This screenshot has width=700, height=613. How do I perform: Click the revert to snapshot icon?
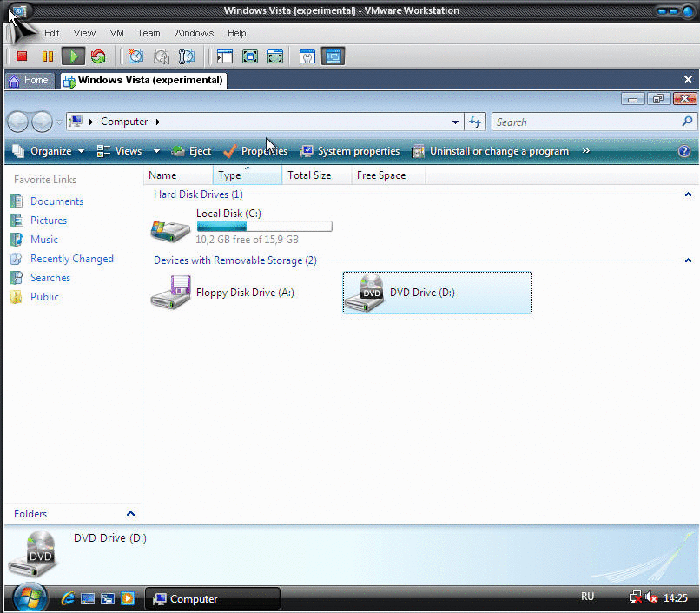(162, 56)
